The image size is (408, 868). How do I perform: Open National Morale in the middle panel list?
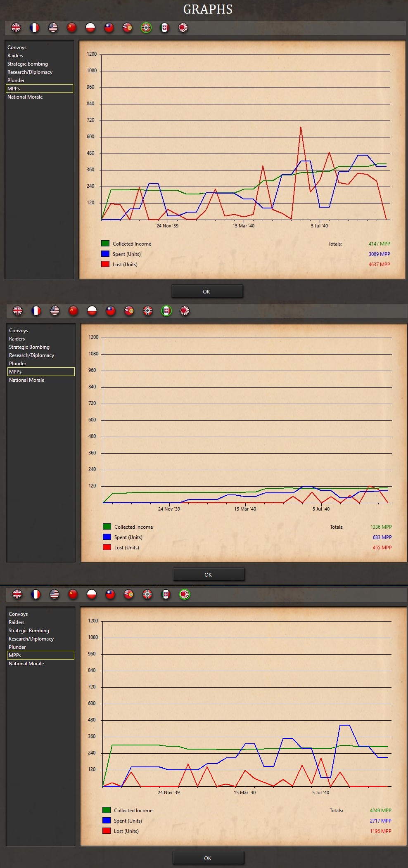click(x=26, y=380)
